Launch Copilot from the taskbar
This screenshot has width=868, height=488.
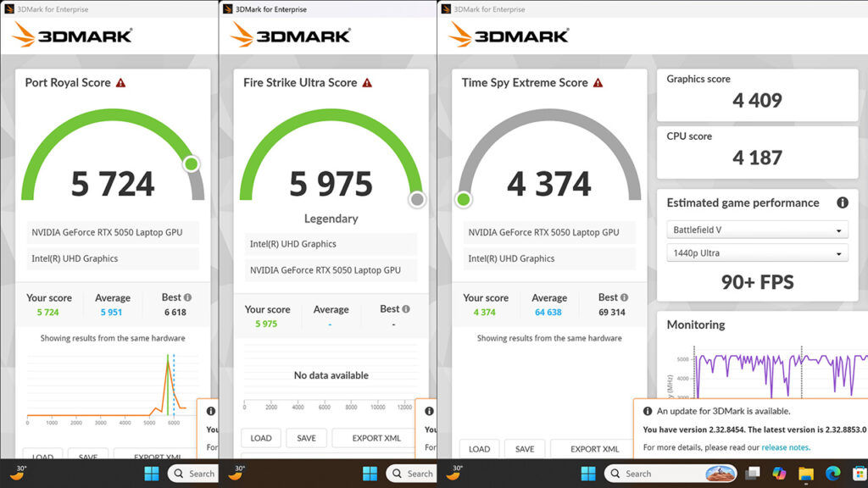point(780,474)
